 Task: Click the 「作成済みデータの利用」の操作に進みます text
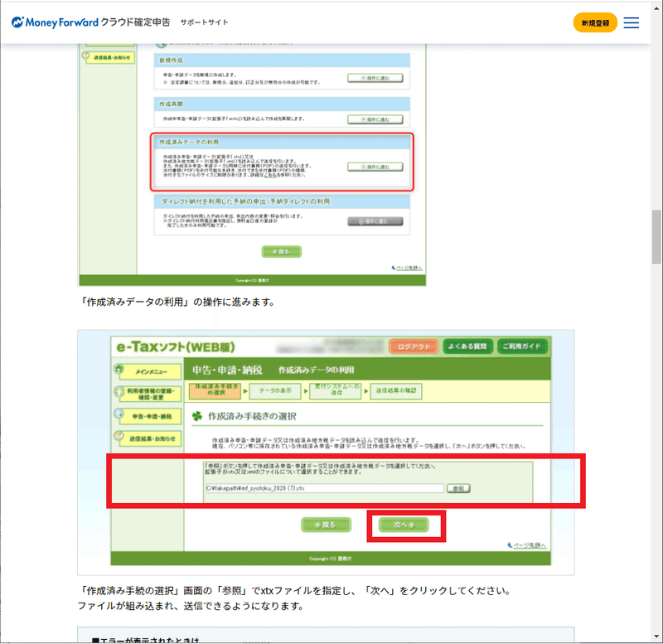(177, 302)
